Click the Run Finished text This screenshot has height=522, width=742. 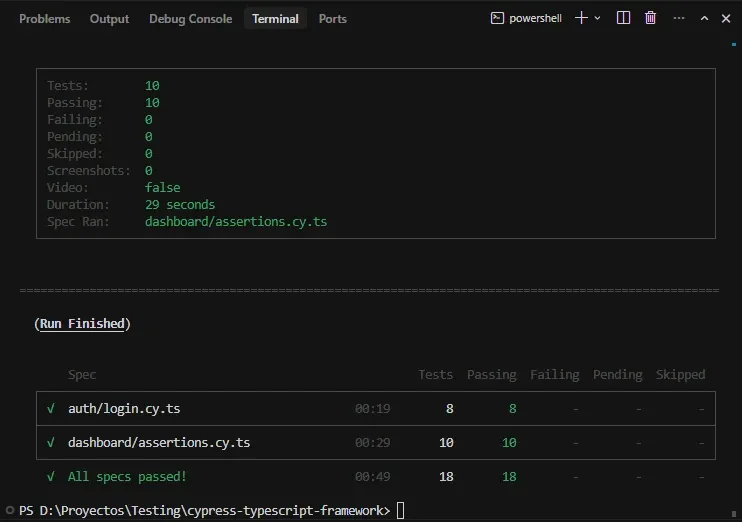(82, 324)
